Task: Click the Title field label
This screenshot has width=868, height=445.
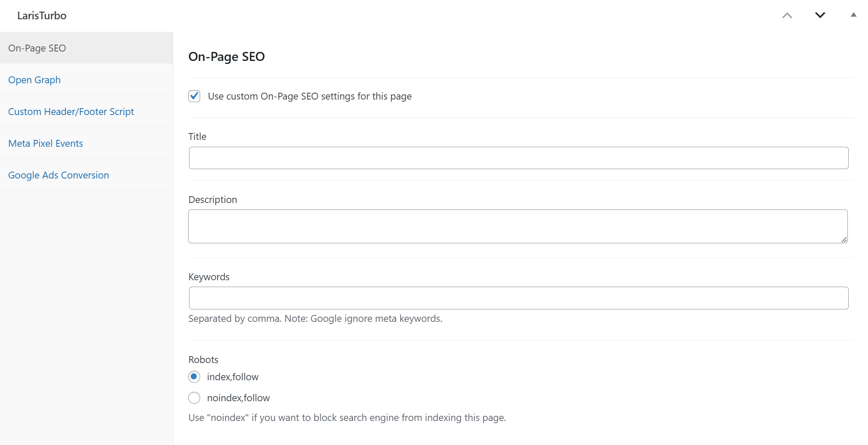Action: (197, 136)
